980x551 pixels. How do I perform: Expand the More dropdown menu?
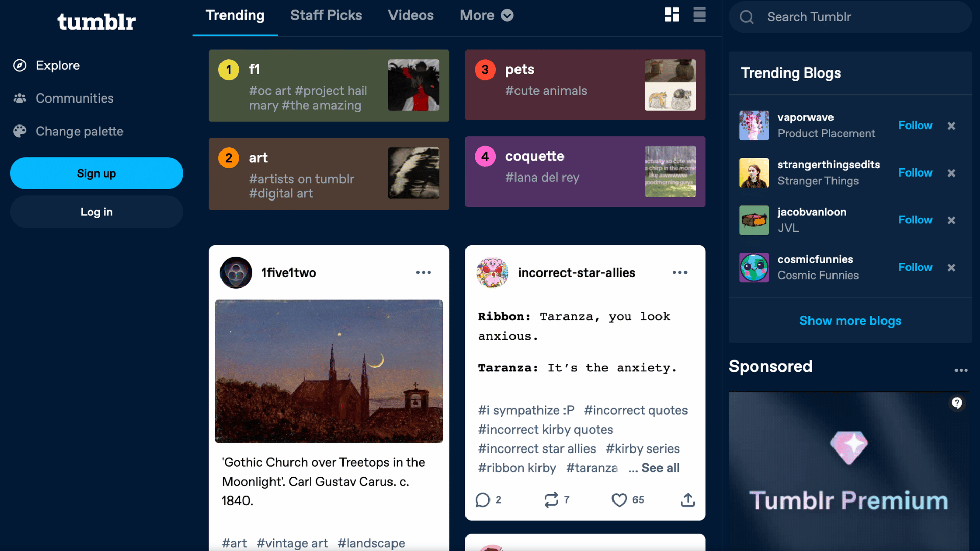point(487,15)
